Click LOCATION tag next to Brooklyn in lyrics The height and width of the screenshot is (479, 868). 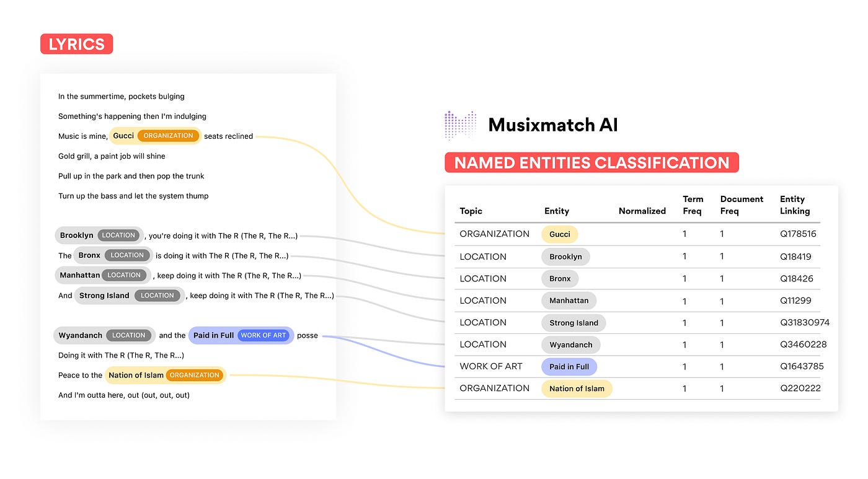[118, 235]
